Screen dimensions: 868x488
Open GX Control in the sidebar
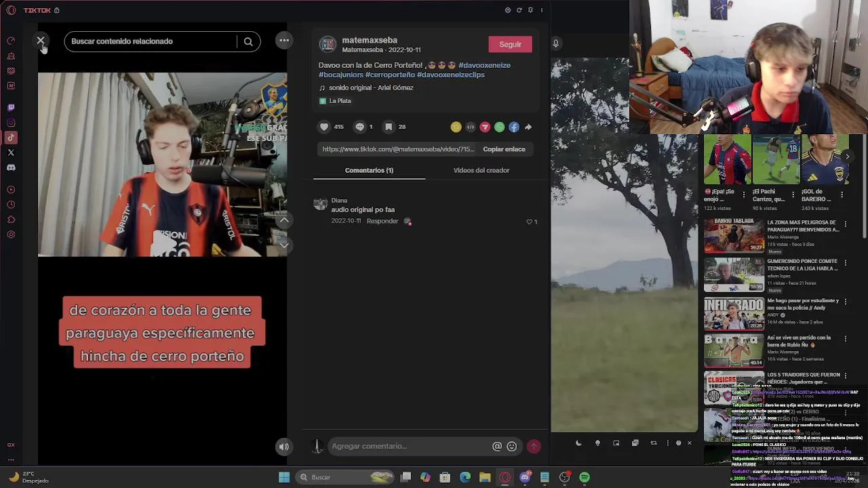[x=11, y=41]
